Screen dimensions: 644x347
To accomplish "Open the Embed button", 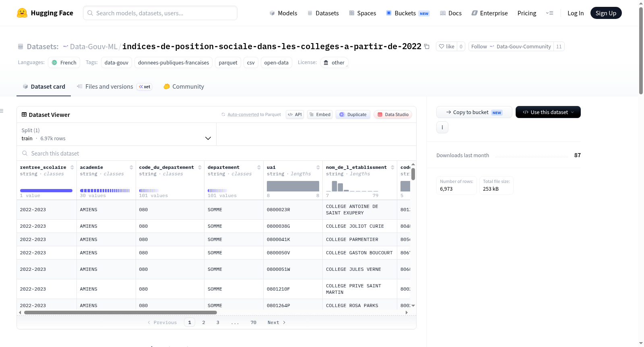I will click(x=320, y=114).
